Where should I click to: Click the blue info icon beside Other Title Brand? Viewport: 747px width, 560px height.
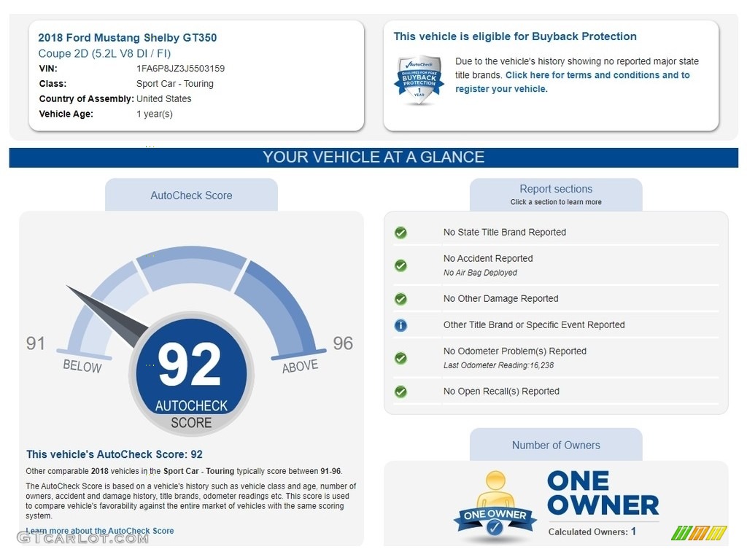[x=400, y=325]
